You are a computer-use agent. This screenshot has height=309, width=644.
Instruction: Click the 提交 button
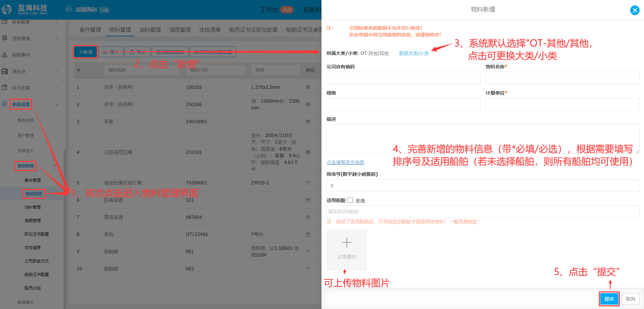point(609,299)
